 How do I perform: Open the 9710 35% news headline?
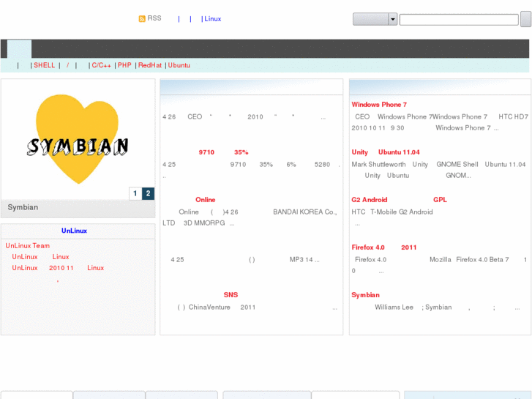coord(223,152)
